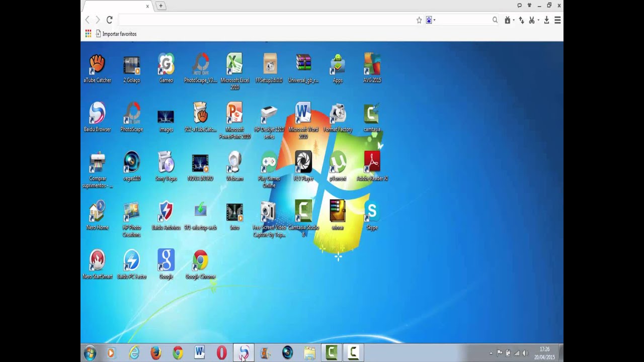Show hidden system tray icons
The image size is (644, 362).
click(x=491, y=353)
